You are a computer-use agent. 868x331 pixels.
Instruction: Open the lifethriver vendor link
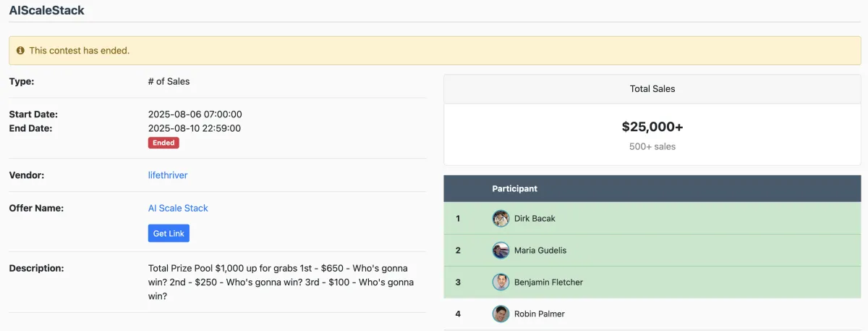[168, 175]
